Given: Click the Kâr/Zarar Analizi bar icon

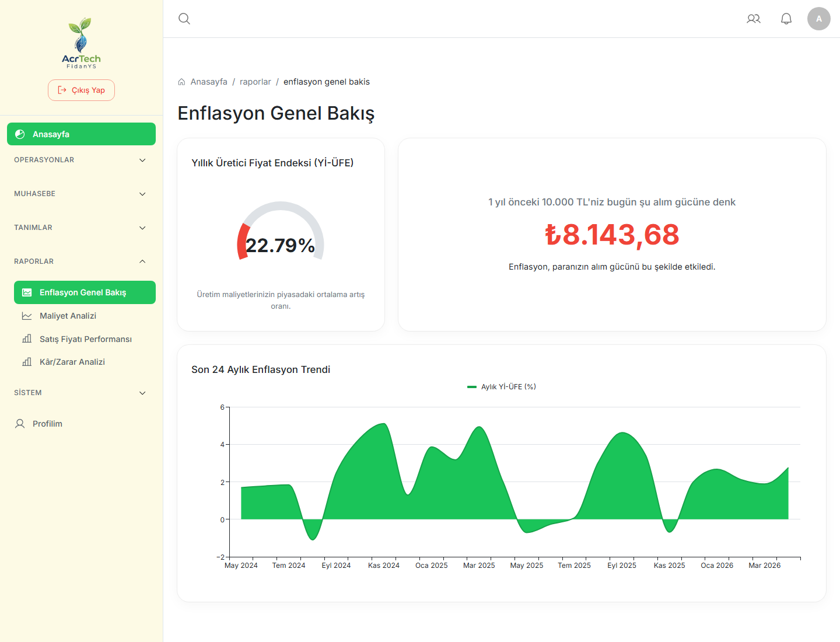Looking at the screenshot, I should click(27, 362).
